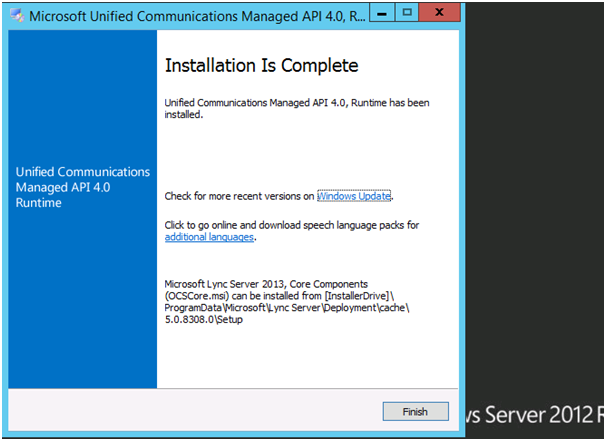
Task: Open the Windows Update link
Action: [354, 196]
